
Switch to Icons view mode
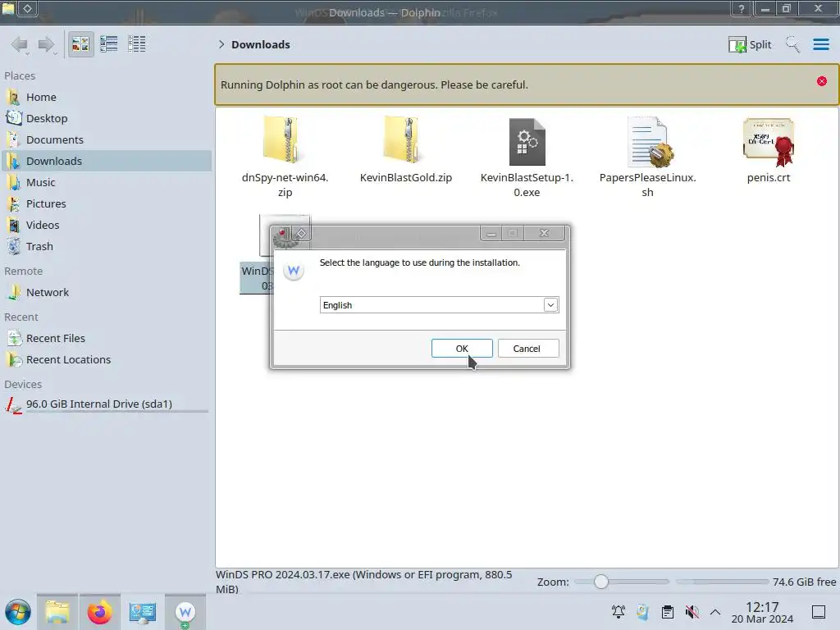[81, 44]
